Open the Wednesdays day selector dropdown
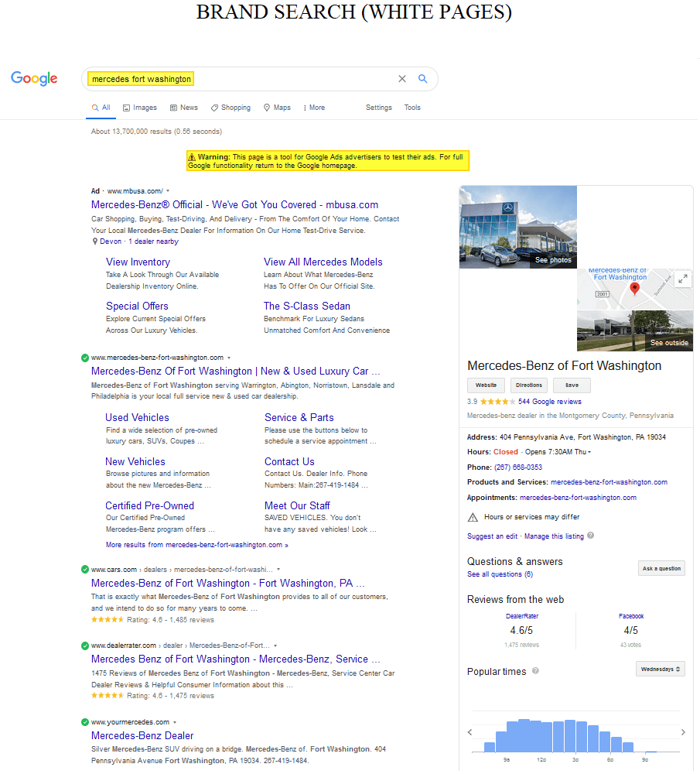The image size is (700, 774). tap(660, 670)
